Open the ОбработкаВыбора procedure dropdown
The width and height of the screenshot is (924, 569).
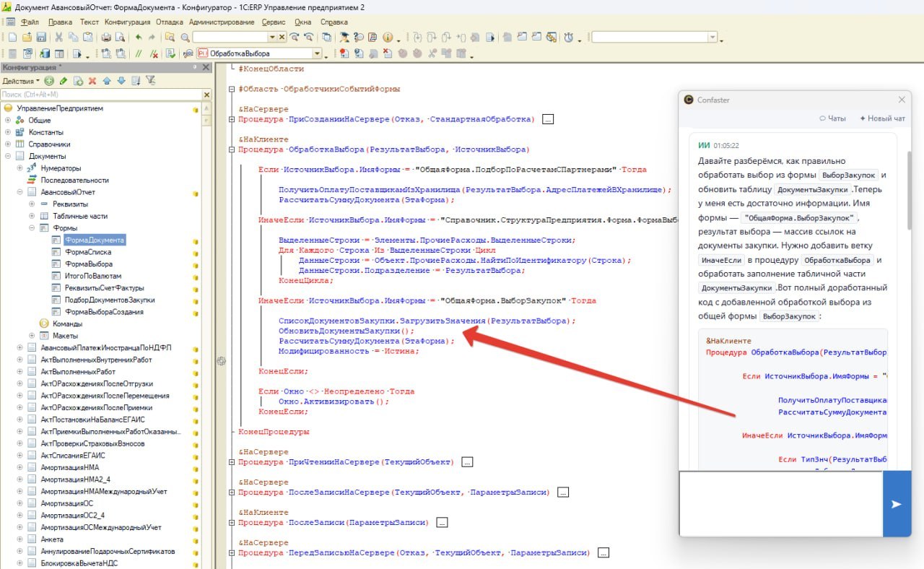tap(317, 53)
